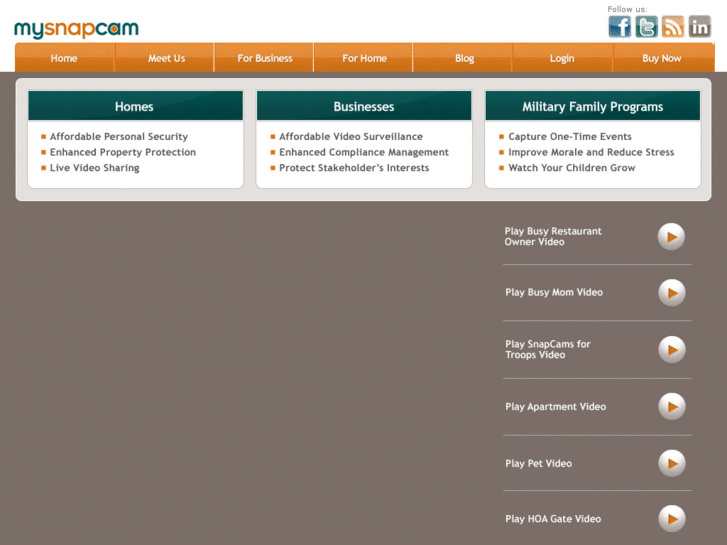Click Improve Morale and Reduce Stress text
This screenshot has width=727, height=545.
click(591, 152)
